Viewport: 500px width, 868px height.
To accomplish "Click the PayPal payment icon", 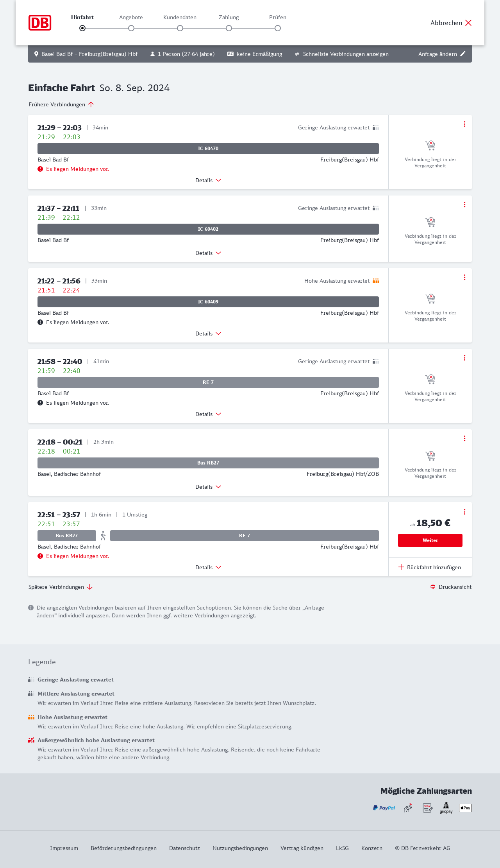I will [384, 808].
